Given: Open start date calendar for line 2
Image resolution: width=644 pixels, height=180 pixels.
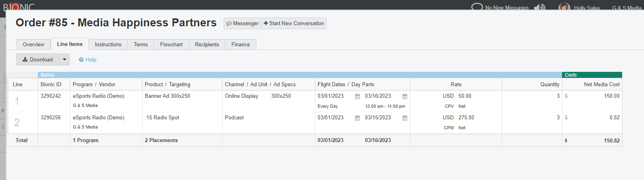Looking at the screenshot, I should click(x=357, y=118).
